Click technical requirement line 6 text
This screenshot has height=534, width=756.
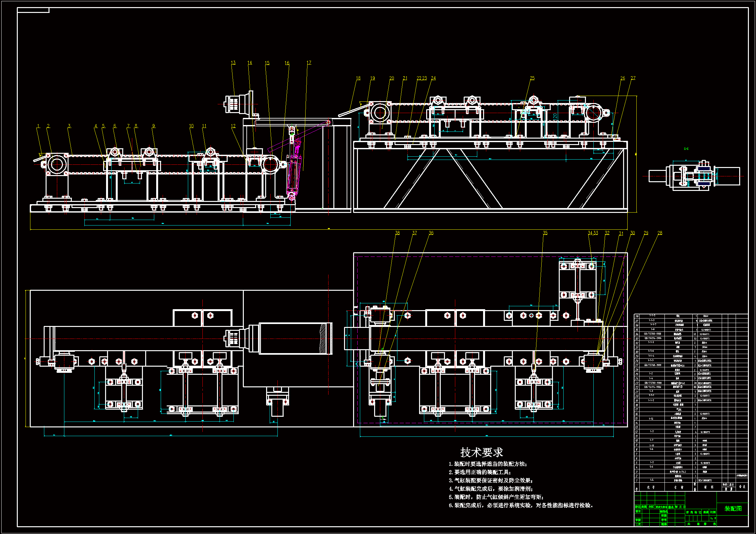(x=521, y=505)
